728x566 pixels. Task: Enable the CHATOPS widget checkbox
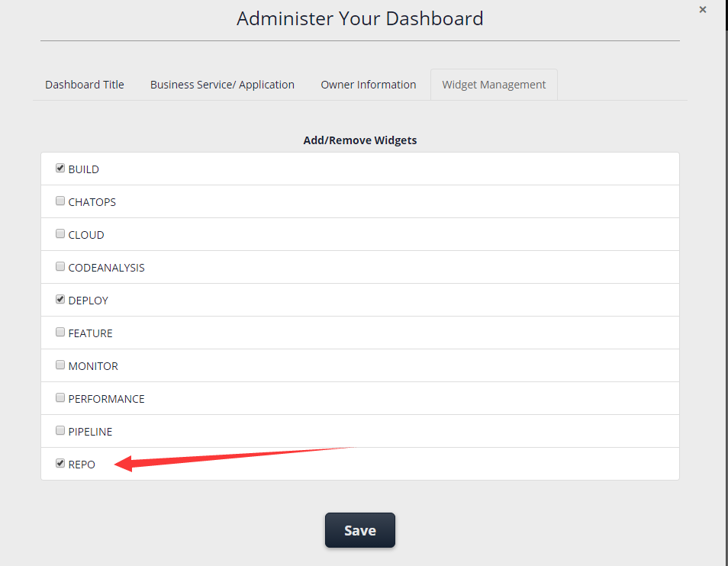(x=60, y=201)
